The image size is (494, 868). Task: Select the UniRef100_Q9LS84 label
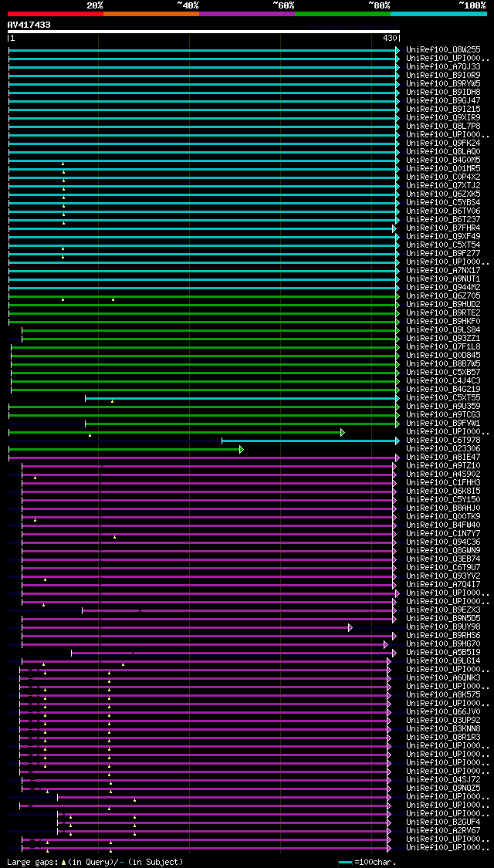[443, 330]
